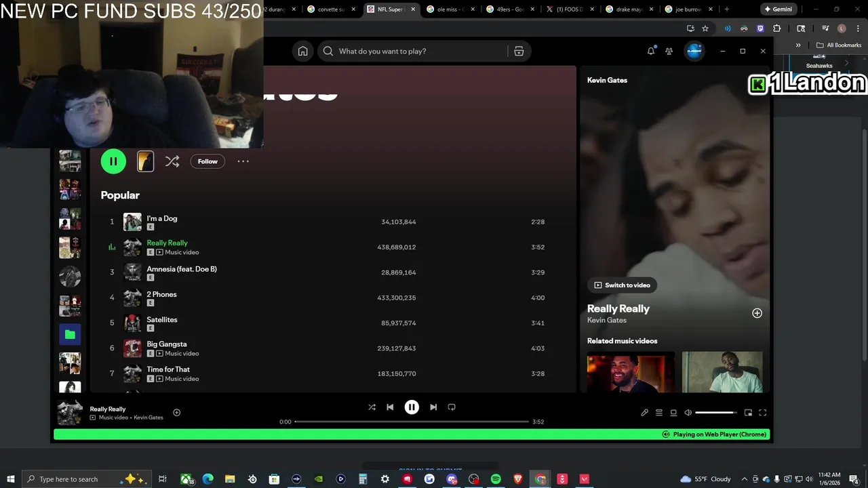The height and width of the screenshot is (488, 868).
Task: Open Spotify notifications bell
Action: coord(651,51)
